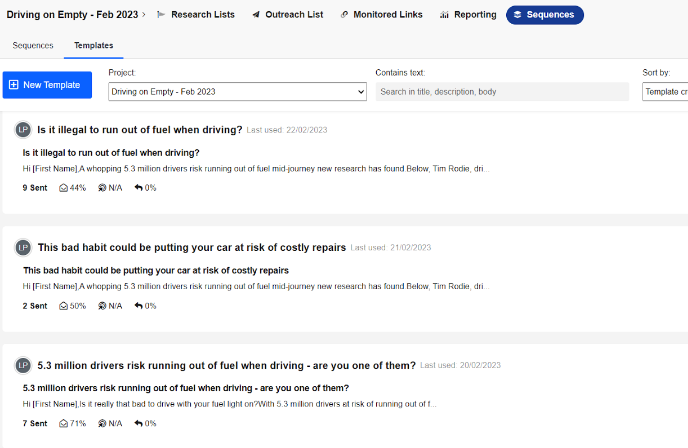The image size is (688, 448).
Task: Click open-rate envelope icon showing 44%
Action: [x=64, y=188]
